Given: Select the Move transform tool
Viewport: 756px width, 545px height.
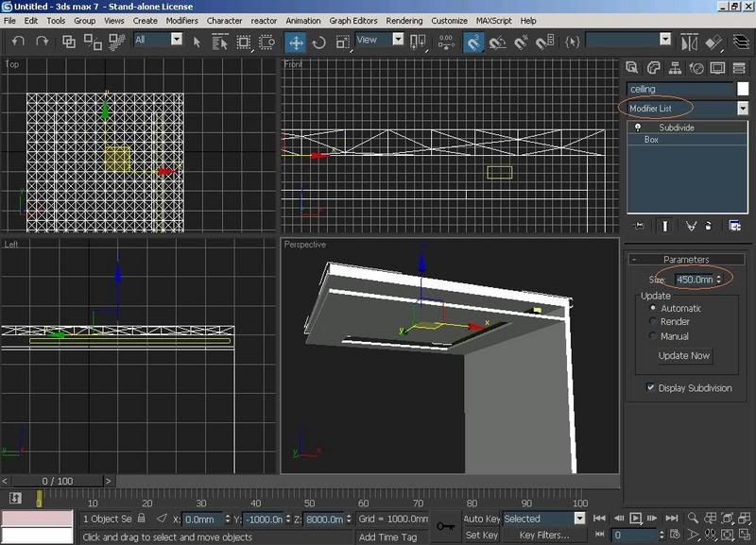Looking at the screenshot, I should coord(296,43).
